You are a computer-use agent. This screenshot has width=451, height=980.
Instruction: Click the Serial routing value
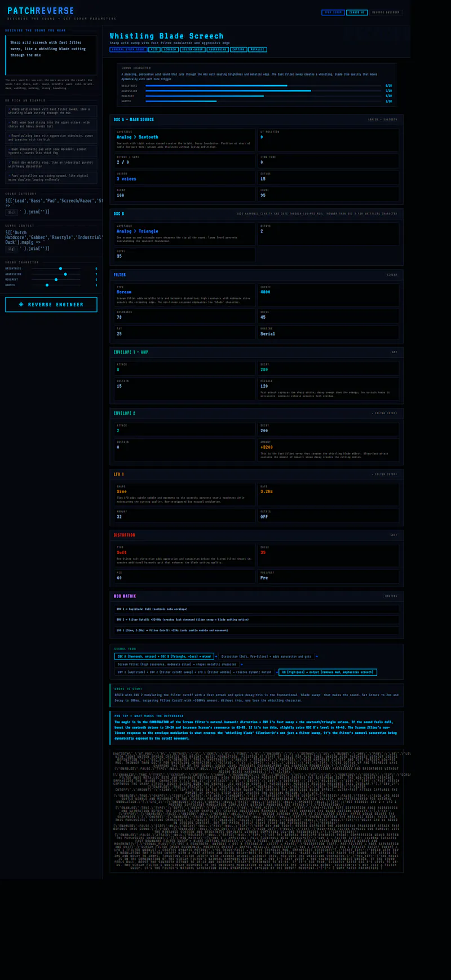(268, 334)
